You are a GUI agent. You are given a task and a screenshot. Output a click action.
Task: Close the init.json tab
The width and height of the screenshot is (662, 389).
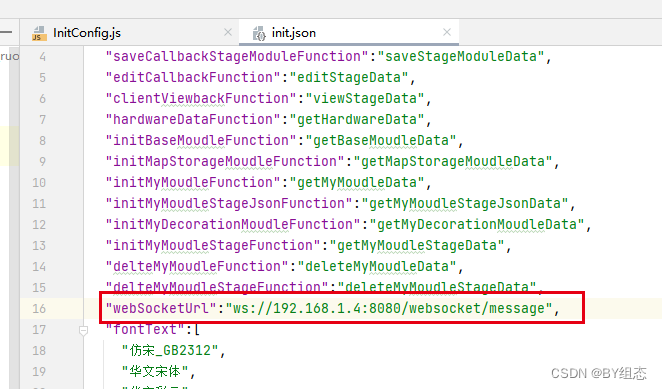click(447, 32)
